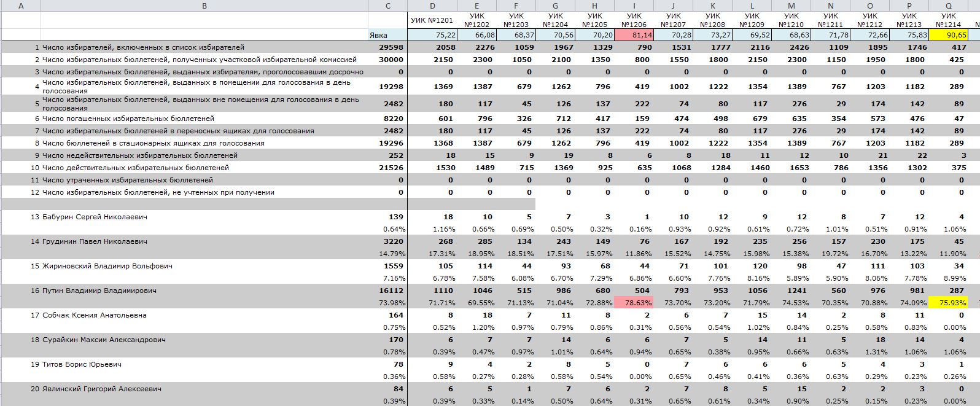
Task: Select Grudinin percentage 19.72% in УИК №1211
Action: coord(830,254)
